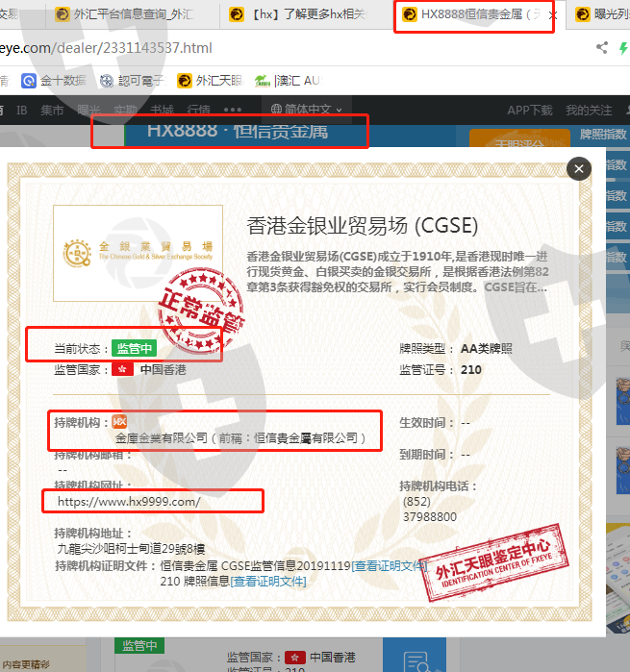Click the 外汇平台信息查询 tab favicon
The image size is (630, 672).
tap(63, 14)
